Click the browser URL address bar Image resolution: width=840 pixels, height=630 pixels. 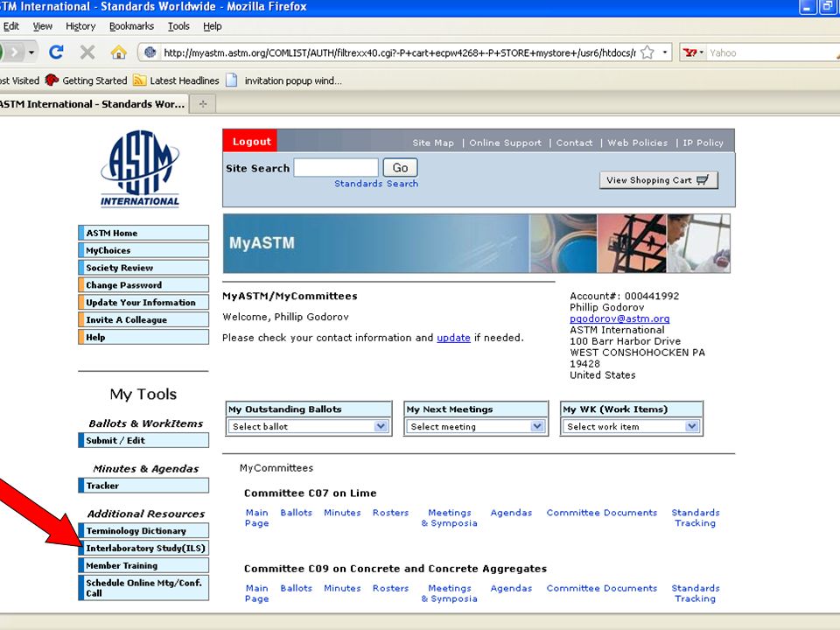tap(399, 52)
